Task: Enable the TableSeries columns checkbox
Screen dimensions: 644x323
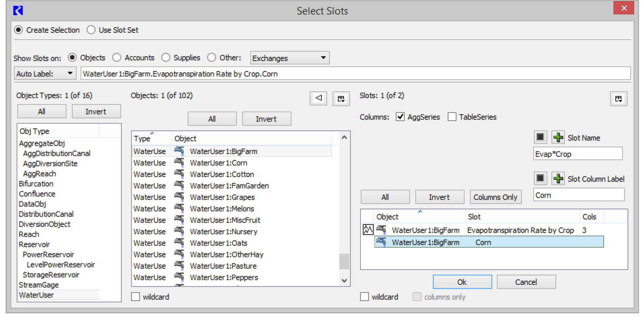Action: pos(452,117)
